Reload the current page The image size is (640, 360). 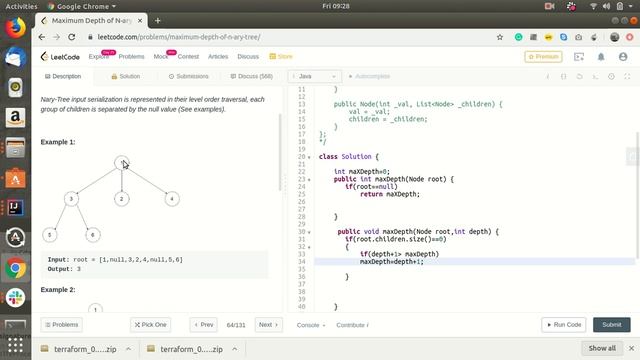(x=72, y=37)
